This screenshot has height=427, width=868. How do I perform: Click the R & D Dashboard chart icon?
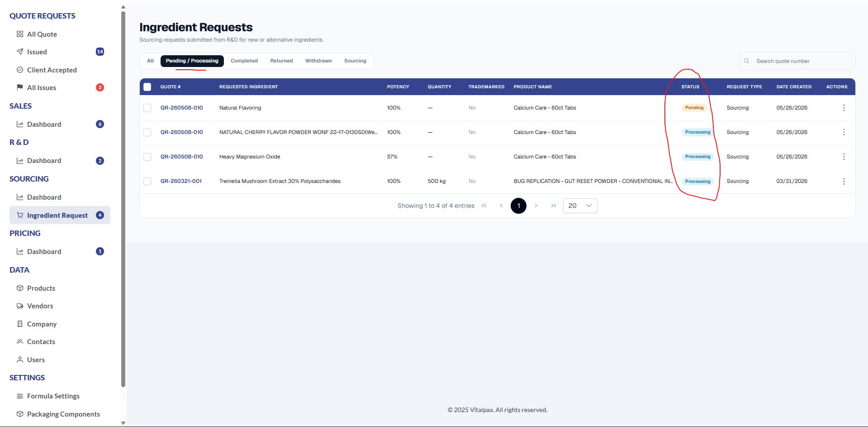(20, 161)
